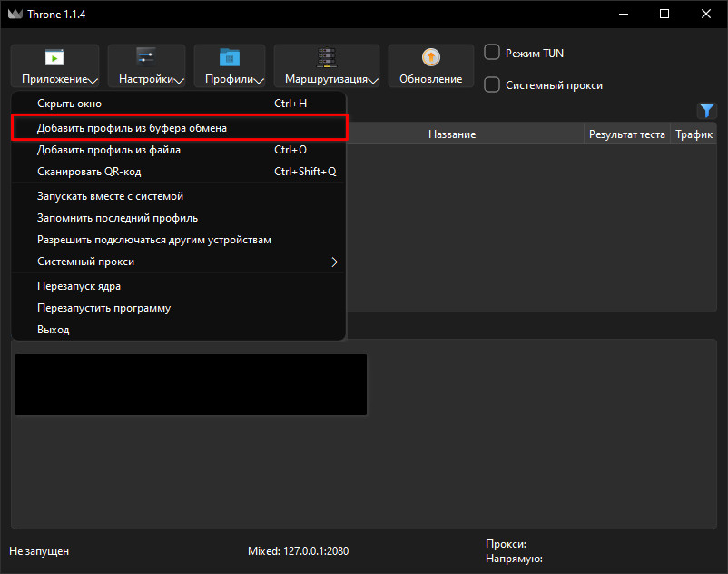Viewport: 728px width, 574px height.
Task: Open the Маршрутизация dropdown menu
Action: click(x=327, y=66)
